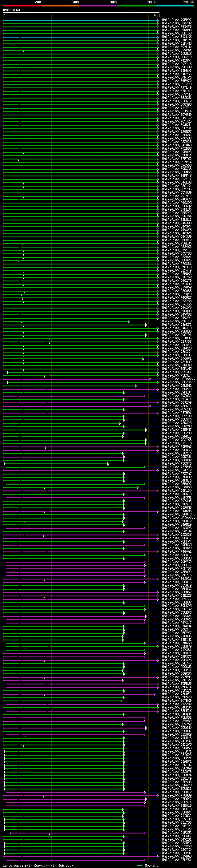Open hit UniRef100_Q00Z82
The image size is (197, 868).
coord(176,23)
